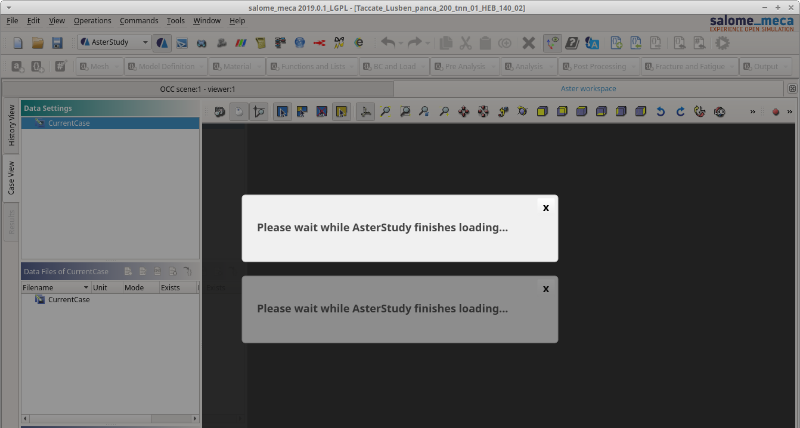The image size is (800, 428).
Task: Click the translate 'A' language icon
Action: click(592, 43)
